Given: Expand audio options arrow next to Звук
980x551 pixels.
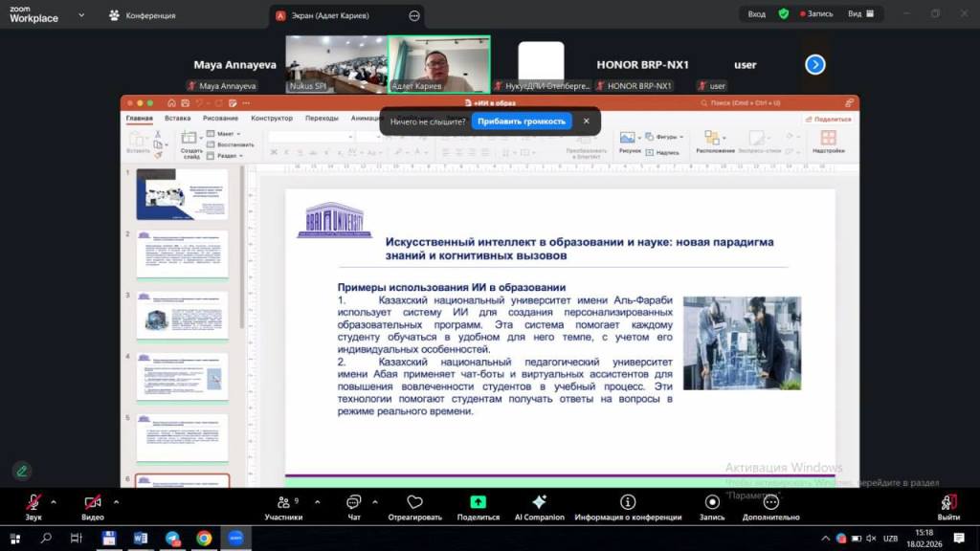Looking at the screenshot, I should 54,501.
